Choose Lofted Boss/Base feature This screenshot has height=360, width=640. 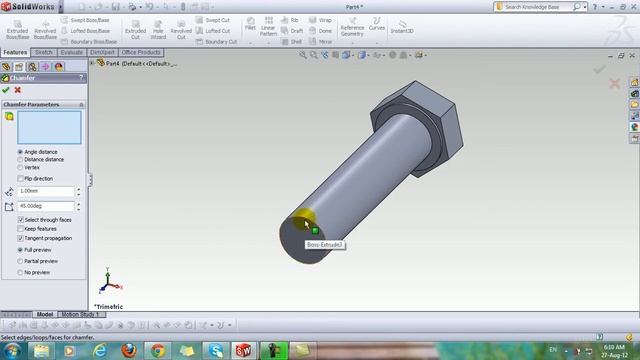(85, 31)
